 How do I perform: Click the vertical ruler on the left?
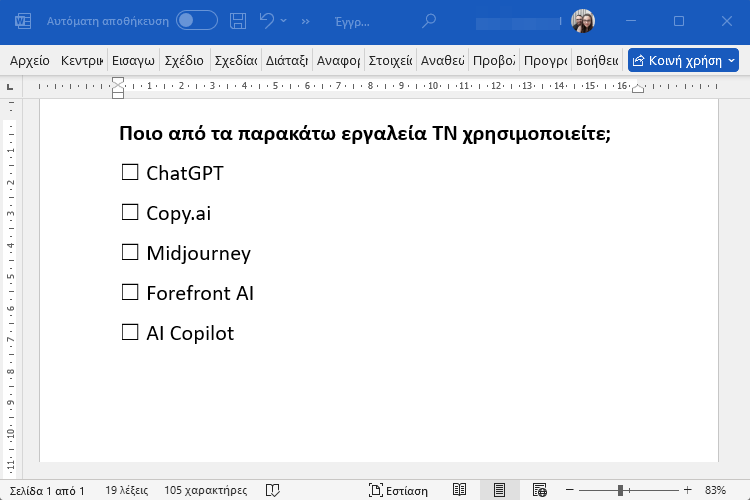(x=10, y=287)
